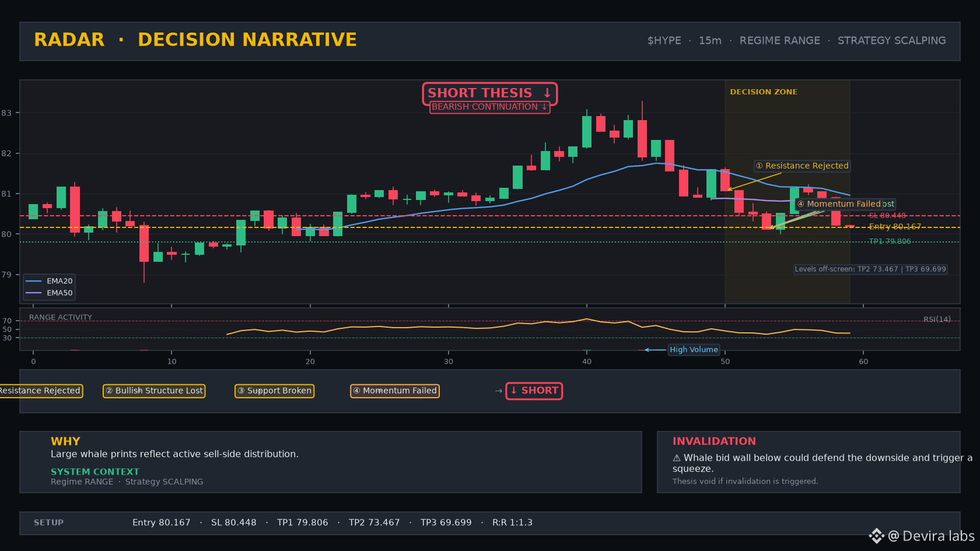The width and height of the screenshot is (980, 551).
Task: Click the BEARISH CONTINUATION badge
Action: [489, 107]
